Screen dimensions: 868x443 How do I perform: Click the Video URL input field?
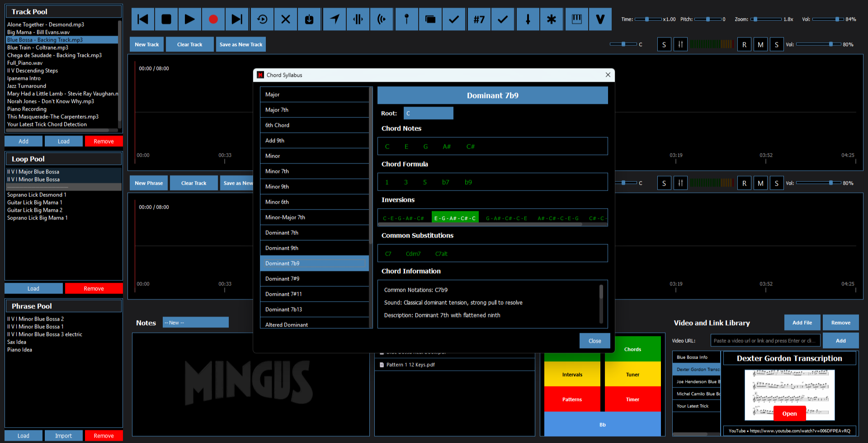pyautogui.click(x=765, y=341)
